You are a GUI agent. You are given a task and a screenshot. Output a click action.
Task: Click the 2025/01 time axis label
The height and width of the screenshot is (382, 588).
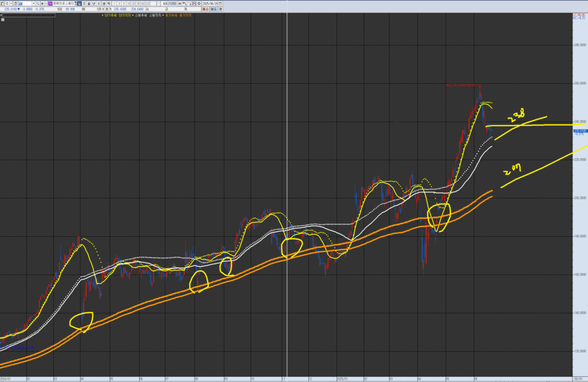[x=342, y=379]
